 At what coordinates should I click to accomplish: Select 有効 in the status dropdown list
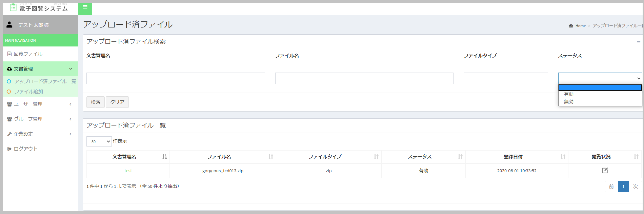[x=569, y=94]
